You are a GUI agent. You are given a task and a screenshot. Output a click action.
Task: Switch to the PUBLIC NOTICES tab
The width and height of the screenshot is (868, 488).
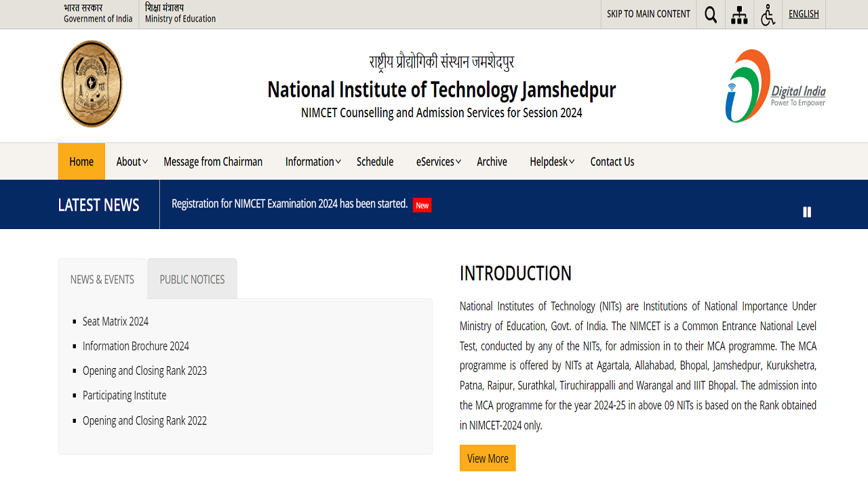(192, 279)
